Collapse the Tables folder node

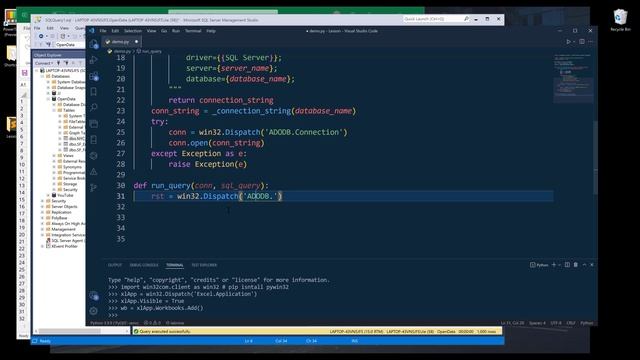(54, 110)
